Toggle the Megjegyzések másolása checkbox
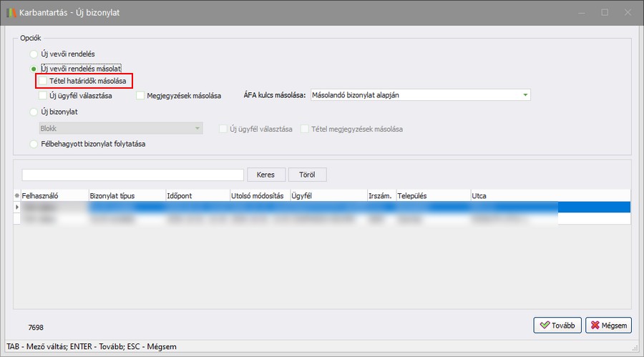644x357 pixels. (x=141, y=95)
